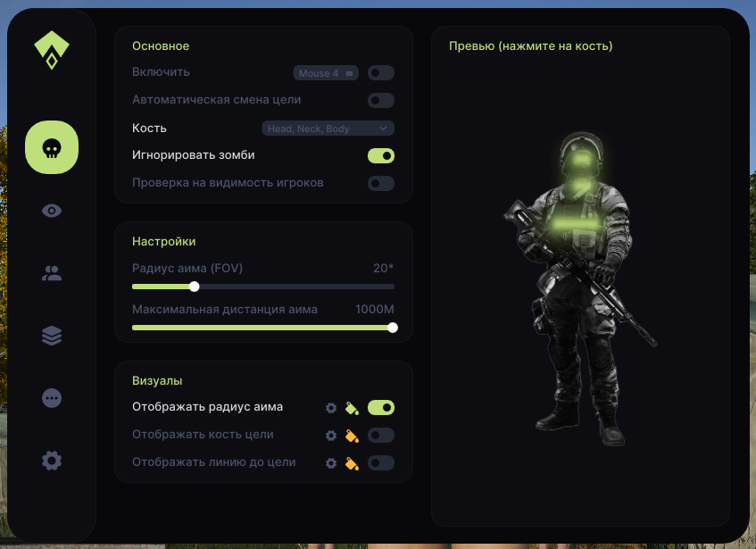
Task: Click the Радиус аима (FOV) slider handle
Action: pos(195,287)
